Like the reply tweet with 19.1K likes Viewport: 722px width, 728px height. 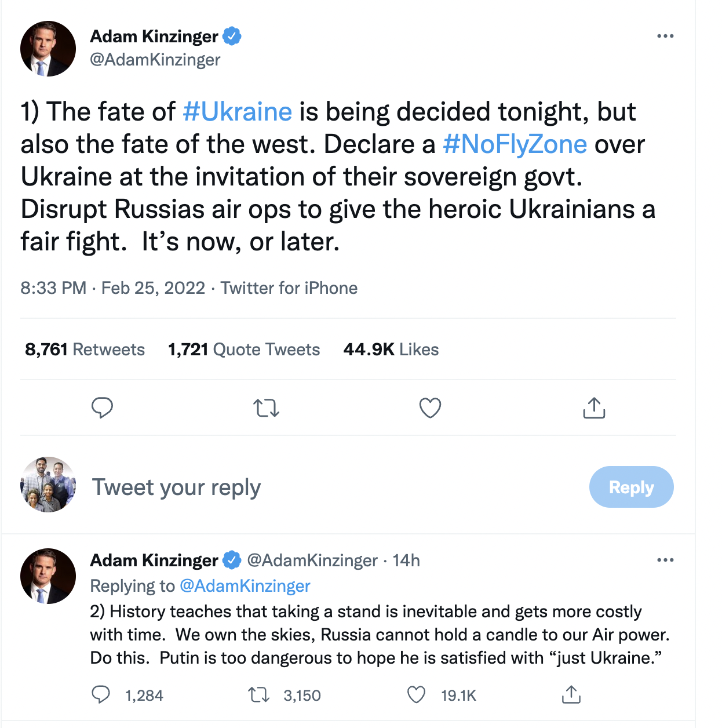[416, 694]
